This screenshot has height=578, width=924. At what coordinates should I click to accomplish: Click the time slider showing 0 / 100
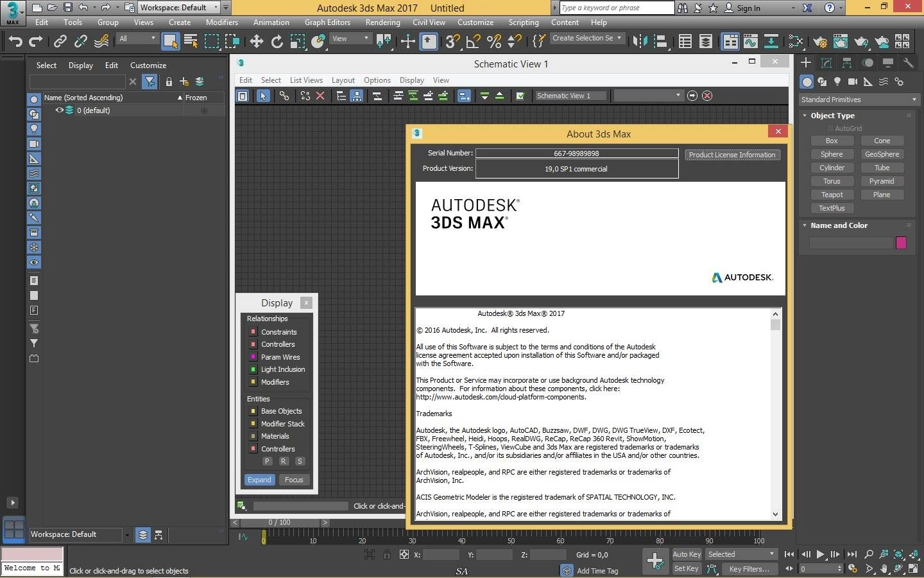[279, 523]
